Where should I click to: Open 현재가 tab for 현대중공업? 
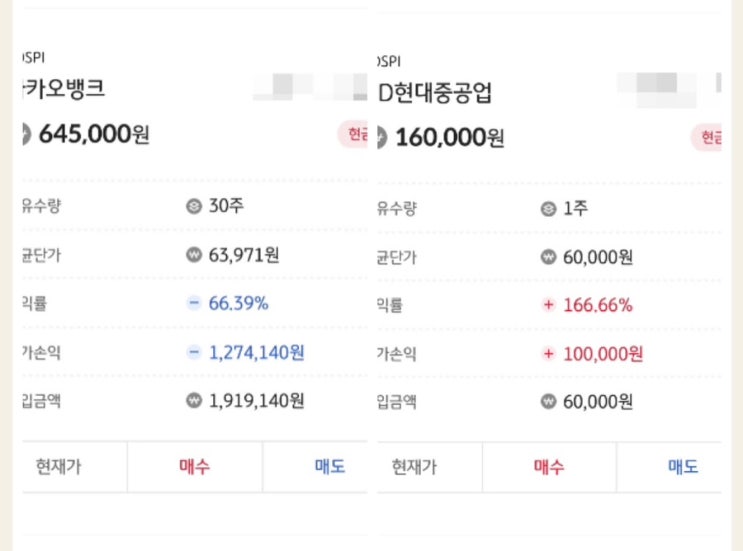414,467
